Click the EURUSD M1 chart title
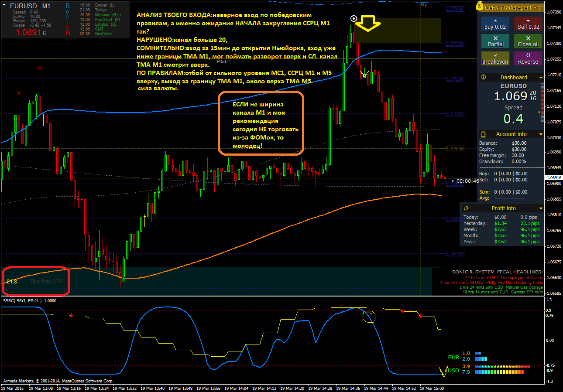 click(30, 6)
